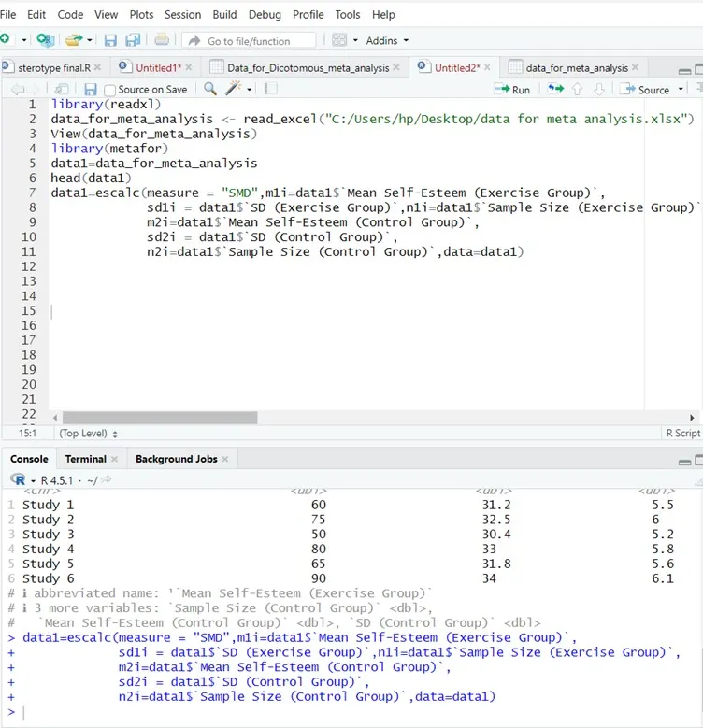The image size is (703, 728).
Task: Click the go to next section arrow
Action: point(599,89)
